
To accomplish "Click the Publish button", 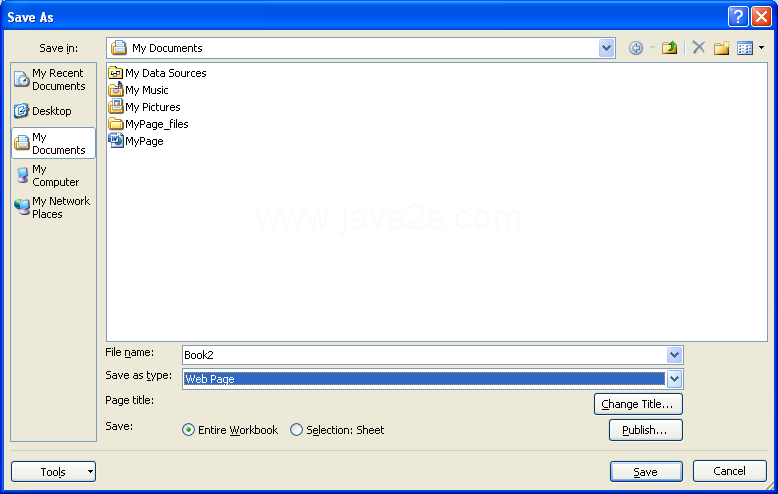I will (x=646, y=430).
